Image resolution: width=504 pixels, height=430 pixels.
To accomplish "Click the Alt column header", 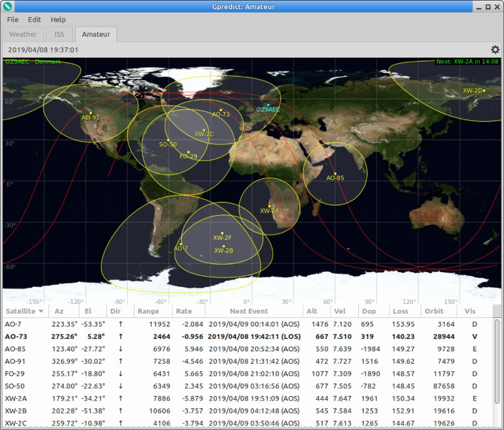I will tap(316, 311).
